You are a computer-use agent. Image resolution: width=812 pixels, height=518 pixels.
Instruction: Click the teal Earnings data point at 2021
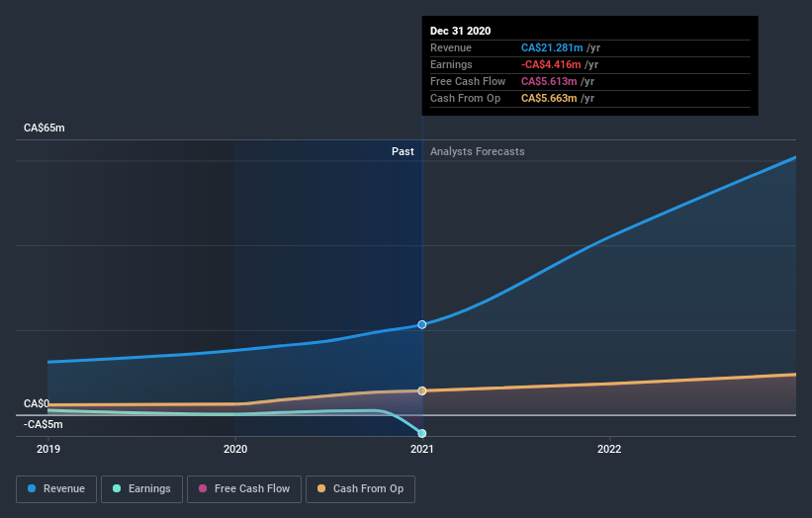422,433
